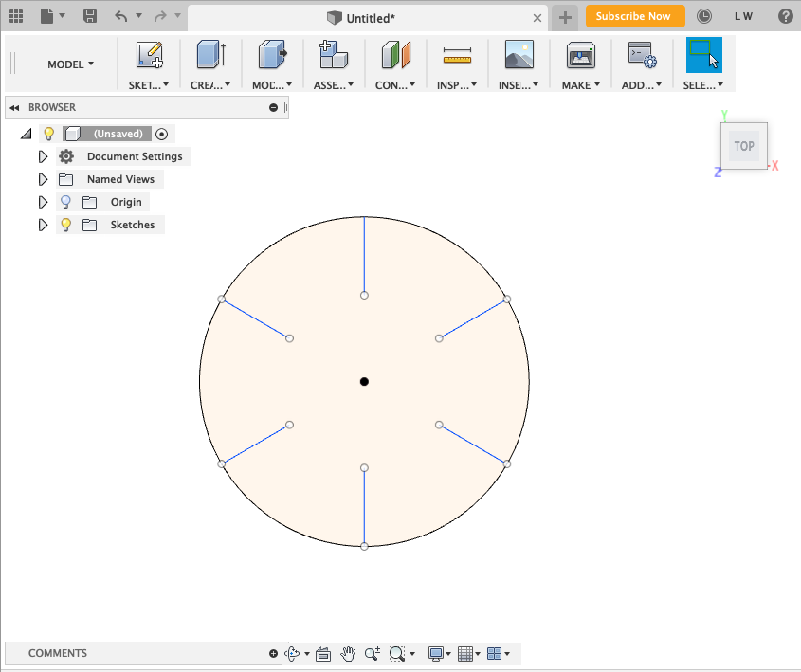Open the File menu document icon
The width and height of the screenshot is (801, 672).
tap(47, 16)
